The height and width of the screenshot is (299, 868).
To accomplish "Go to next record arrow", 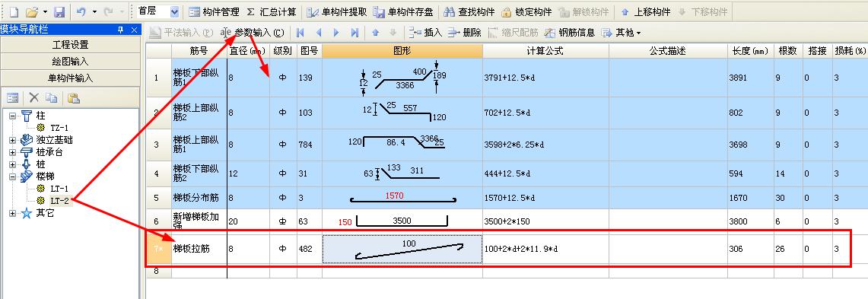I will click(336, 33).
